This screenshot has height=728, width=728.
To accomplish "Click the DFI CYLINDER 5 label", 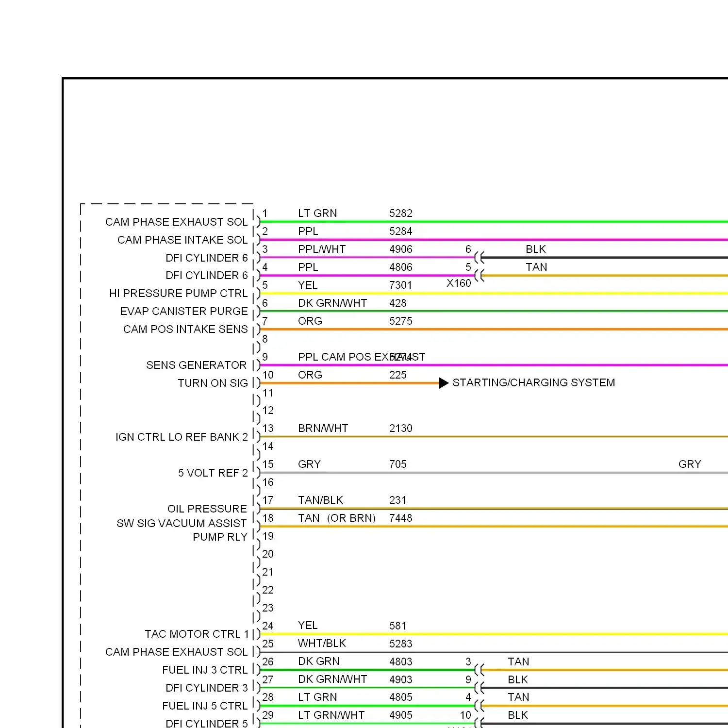I will coord(207,723).
